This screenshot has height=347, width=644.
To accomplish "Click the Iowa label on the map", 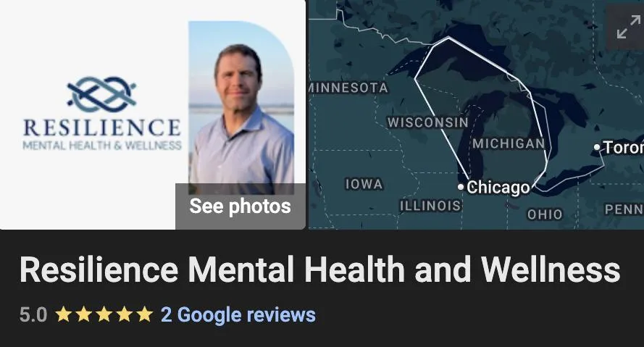I will [x=364, y=184].
